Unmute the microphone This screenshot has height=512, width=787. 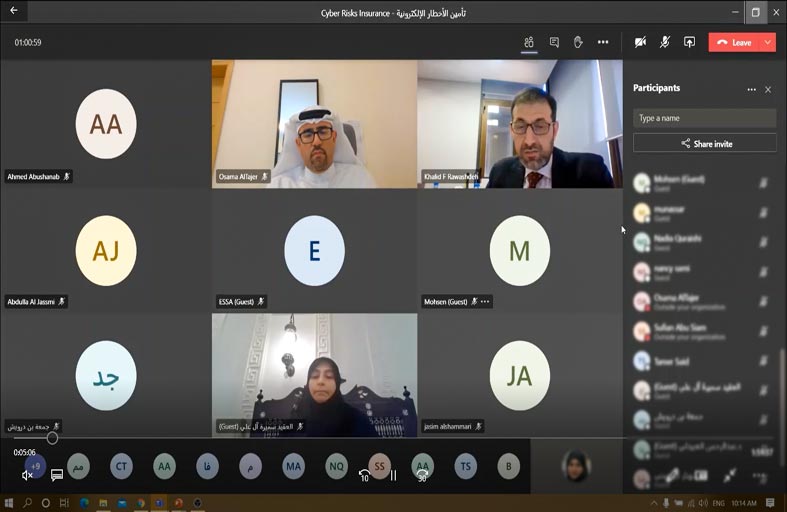[x=665, y=42]
